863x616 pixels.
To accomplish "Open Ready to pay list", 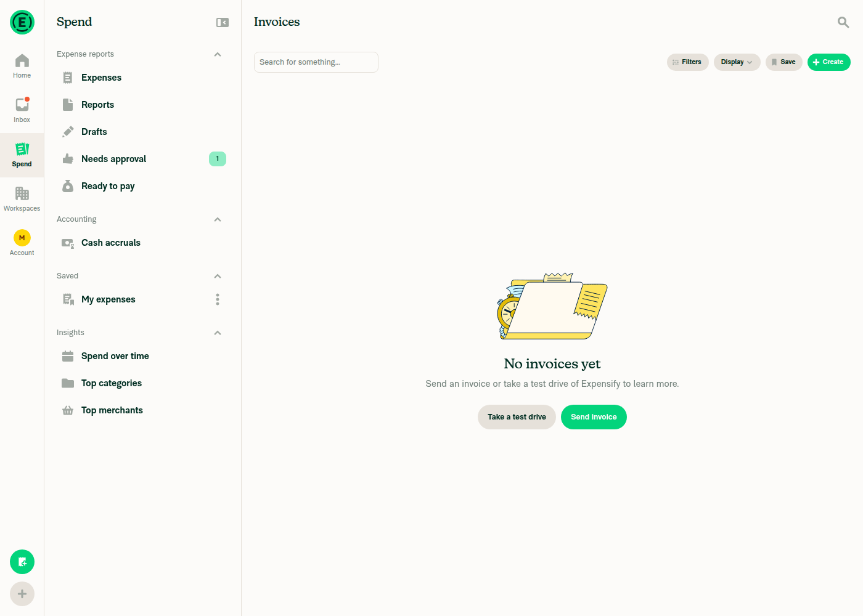I will point(142,186).
